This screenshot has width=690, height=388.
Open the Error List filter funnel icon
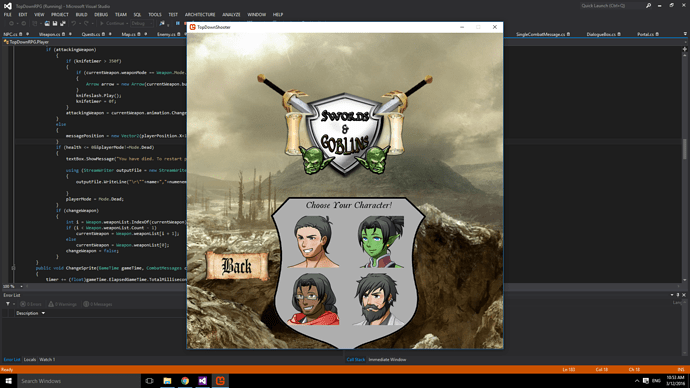(8, 304)
